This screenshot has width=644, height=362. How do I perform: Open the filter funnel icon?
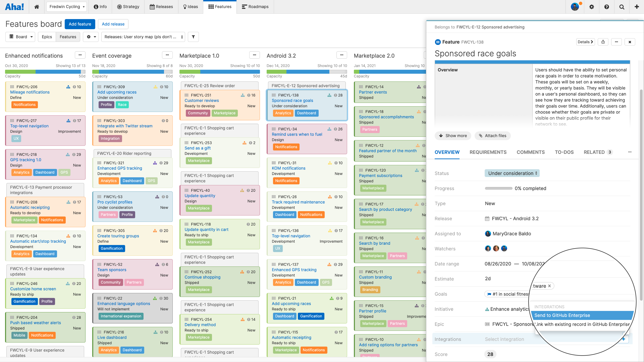tap(193, 37)
